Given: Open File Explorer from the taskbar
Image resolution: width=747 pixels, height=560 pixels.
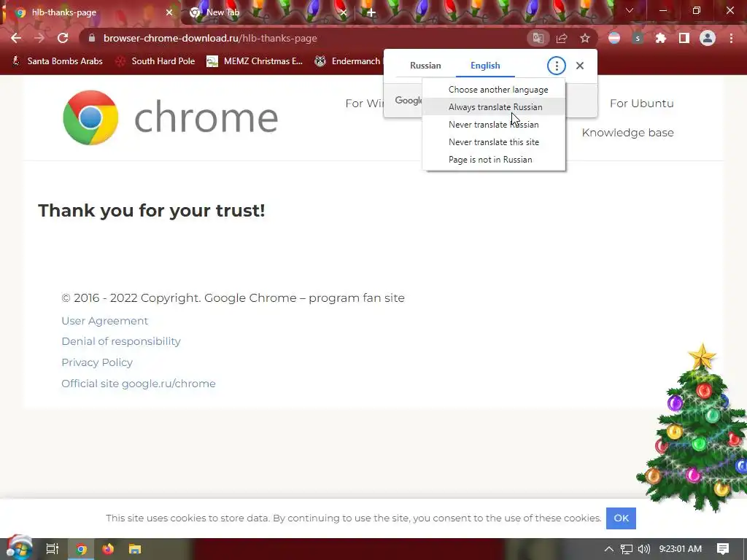Looking at the screenshot, I should coord(135,549).
